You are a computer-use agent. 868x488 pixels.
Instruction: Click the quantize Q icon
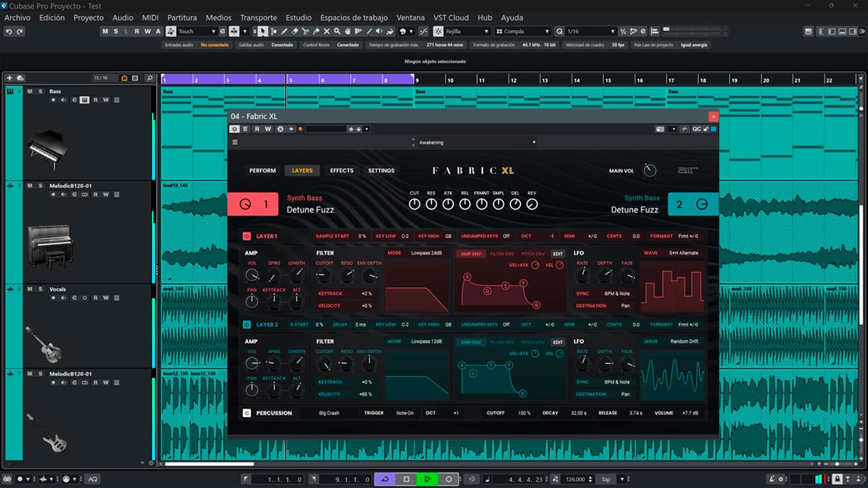[x=560, y=31]
